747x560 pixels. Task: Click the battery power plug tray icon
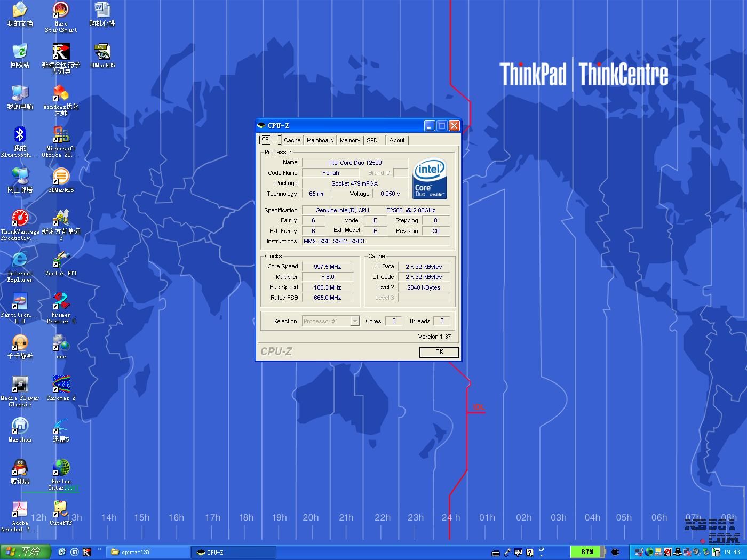[615, 552]
